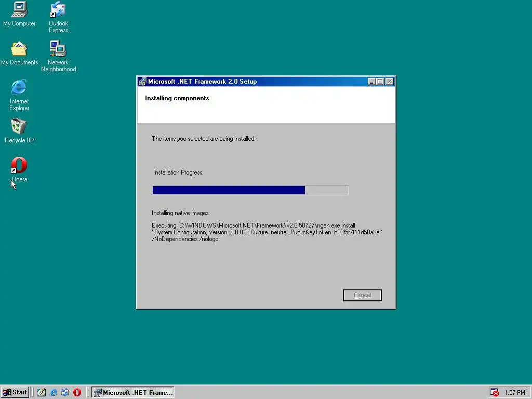The width and height of the screenshot is (532, 399).
Task: Click the 'Installing native images' status text
Action: tap(180, 213)
